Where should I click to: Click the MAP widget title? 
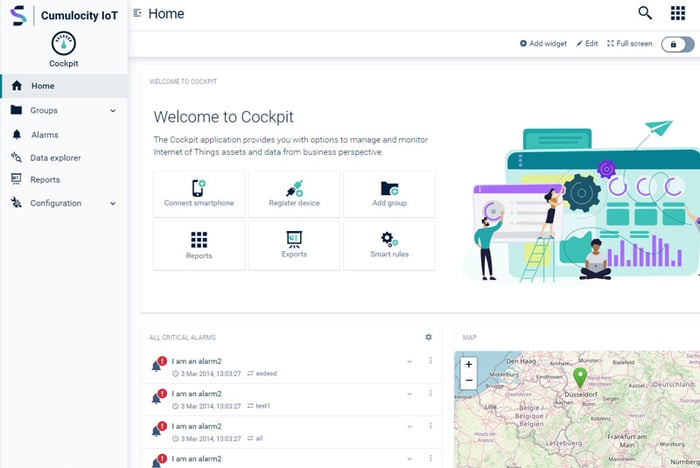click(470, 338)
